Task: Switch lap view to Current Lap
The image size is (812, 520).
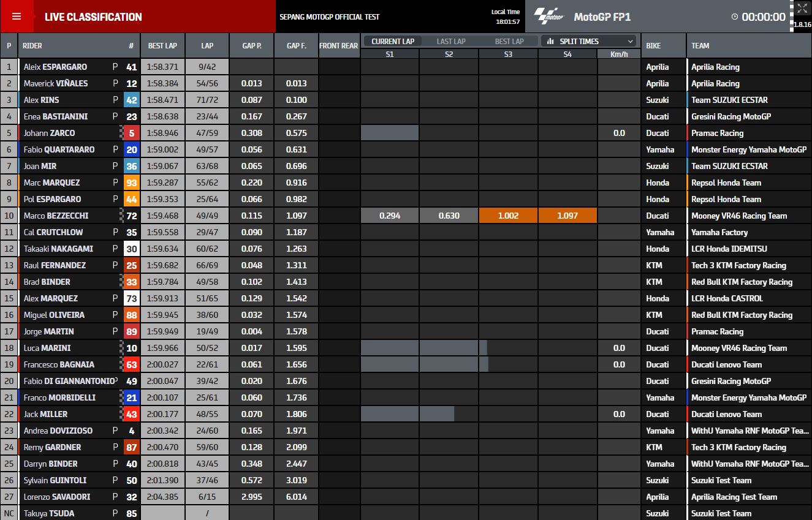Action: pos(392,42)
